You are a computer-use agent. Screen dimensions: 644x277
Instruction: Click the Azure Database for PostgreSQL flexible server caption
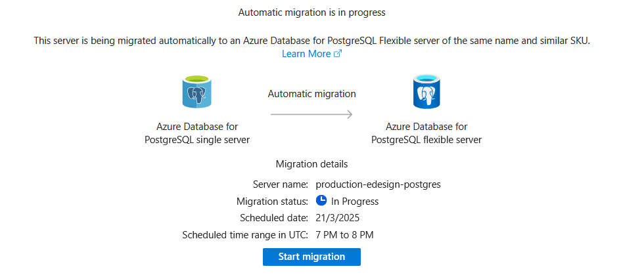point(426,133)
